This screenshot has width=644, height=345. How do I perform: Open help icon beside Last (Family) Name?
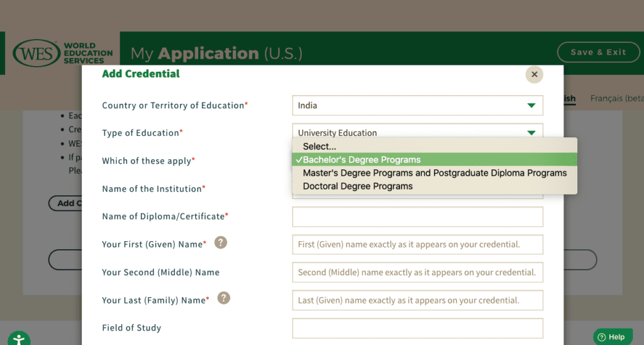(x=223, y=298)
